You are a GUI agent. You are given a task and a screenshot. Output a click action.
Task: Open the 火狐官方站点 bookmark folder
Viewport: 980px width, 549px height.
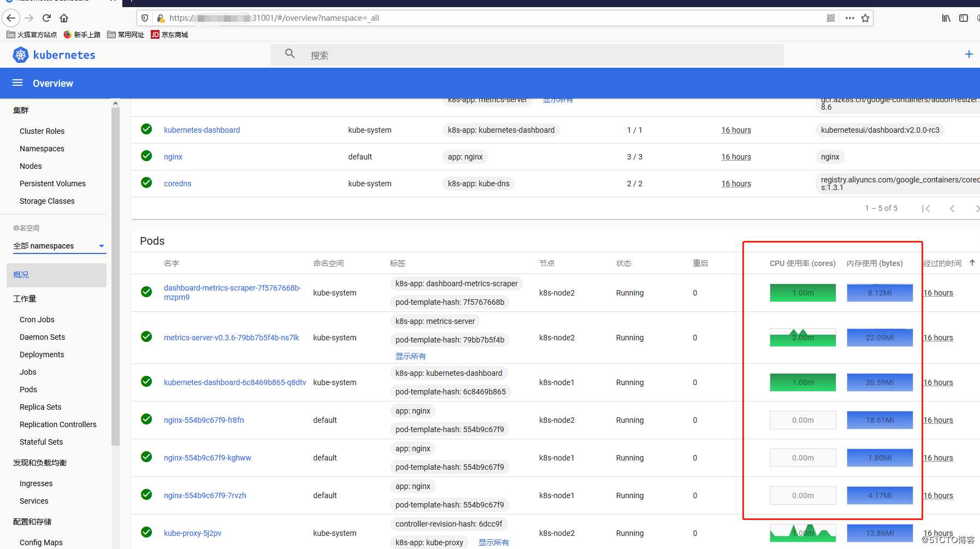[x=32, y=34]
